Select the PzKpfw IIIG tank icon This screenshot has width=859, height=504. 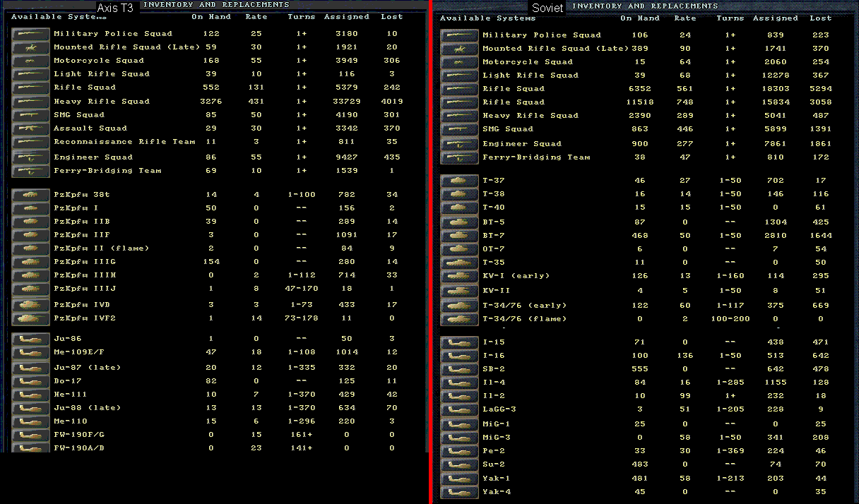[x=31, y=262]
